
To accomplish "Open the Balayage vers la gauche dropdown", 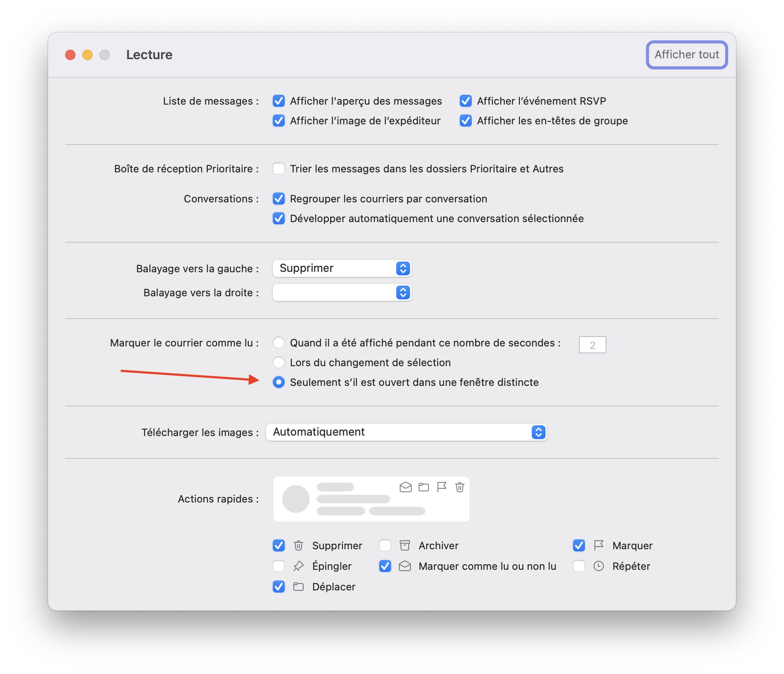I will point(342,268).
